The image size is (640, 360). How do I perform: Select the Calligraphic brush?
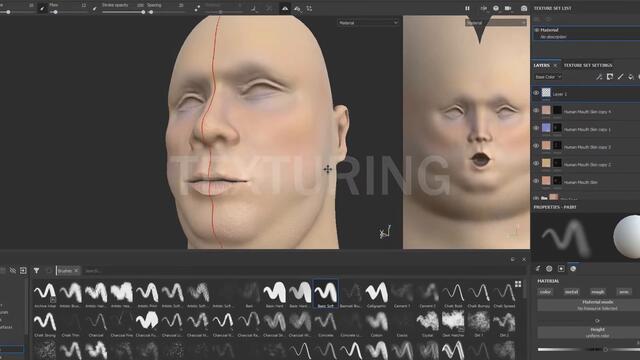click(376, 294)
